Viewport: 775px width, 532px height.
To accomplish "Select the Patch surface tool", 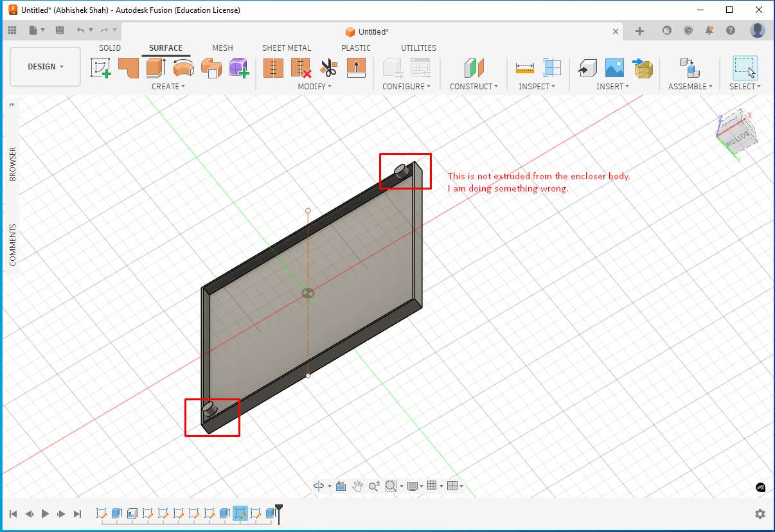I will point(129,67).
